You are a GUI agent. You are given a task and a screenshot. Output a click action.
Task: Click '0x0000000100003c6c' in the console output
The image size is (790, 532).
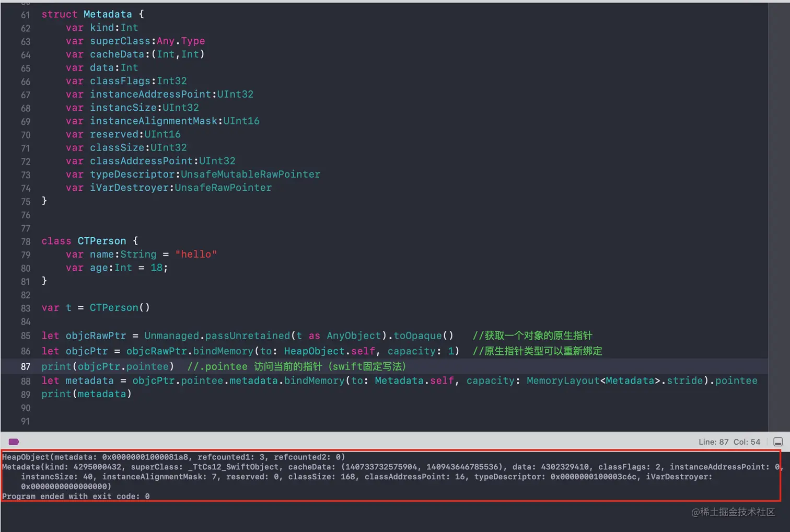coord(594,477)
